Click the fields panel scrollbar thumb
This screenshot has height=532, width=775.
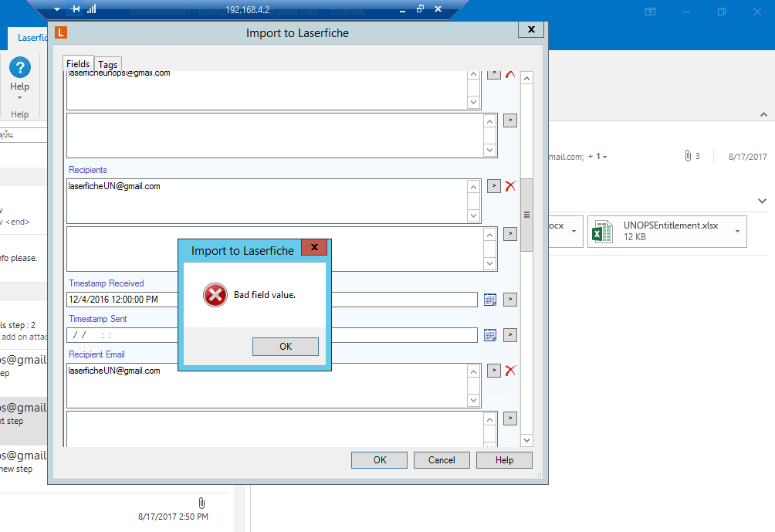pos(526,215)
